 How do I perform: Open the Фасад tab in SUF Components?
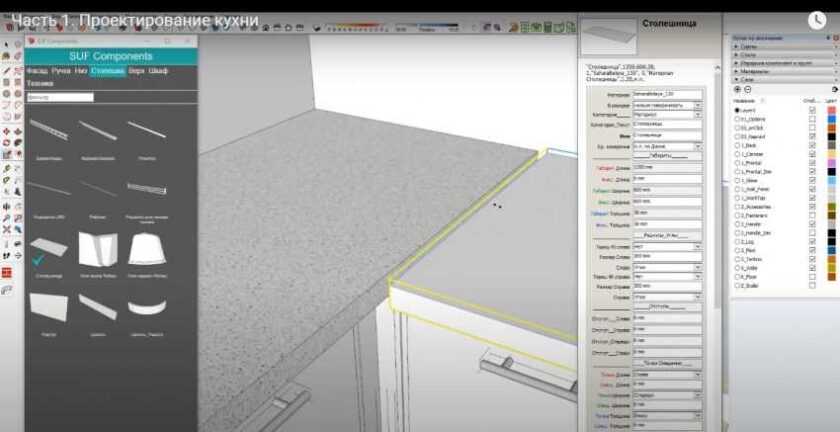(37, 72)
